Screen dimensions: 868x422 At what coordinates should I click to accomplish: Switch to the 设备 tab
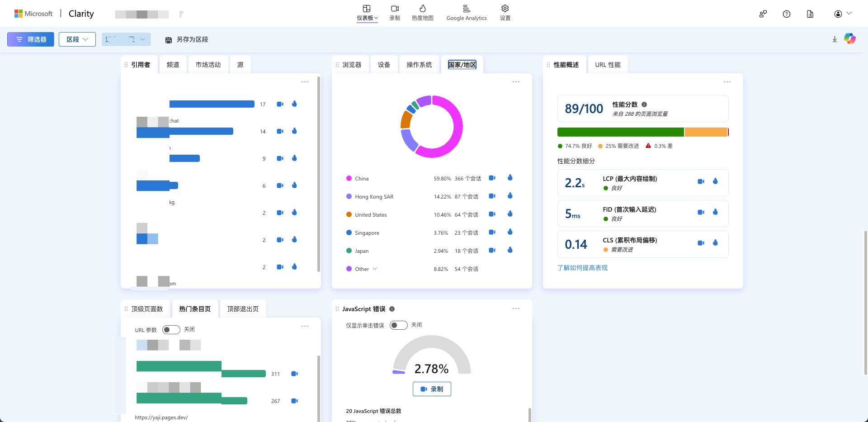pyautogui.click(x=384, y=65)
